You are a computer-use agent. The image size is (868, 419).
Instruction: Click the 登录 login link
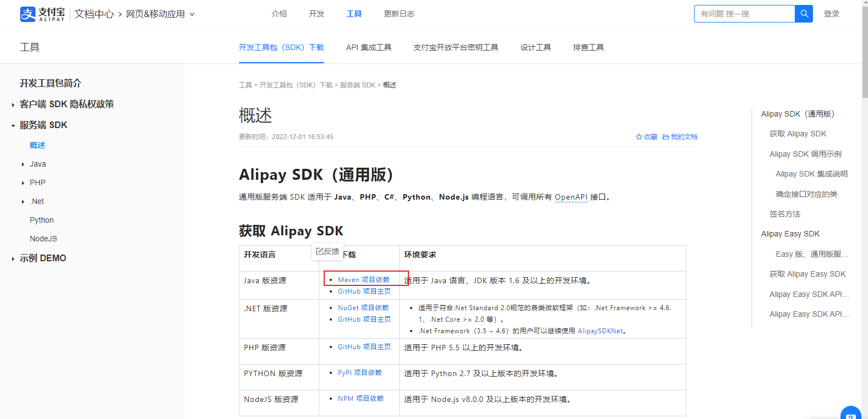(831, 14)
